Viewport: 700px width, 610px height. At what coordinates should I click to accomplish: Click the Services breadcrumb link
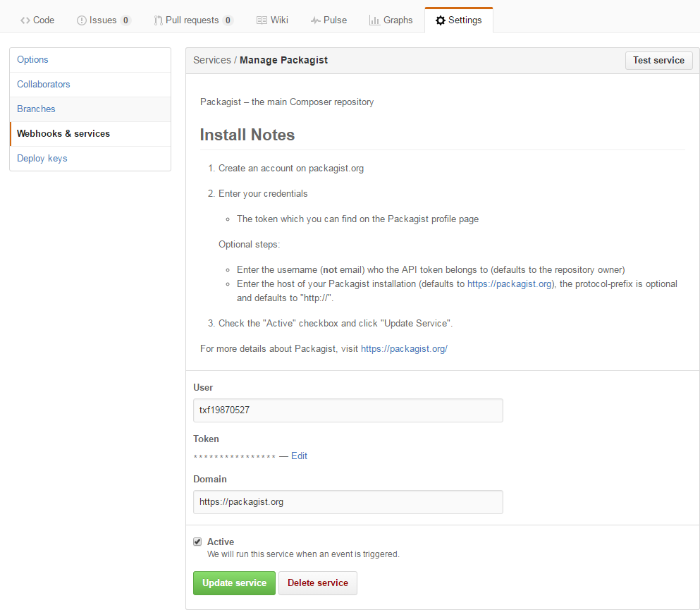[212, 60]
